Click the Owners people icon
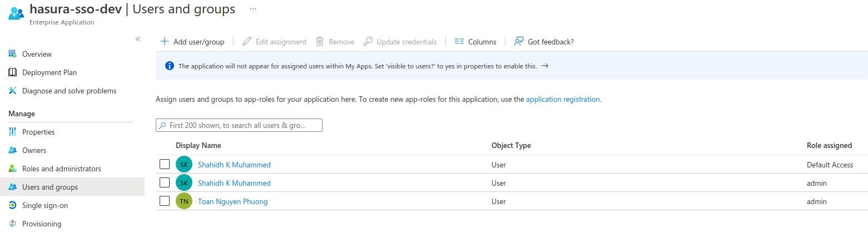Screen dimensions: 868x232 coord(12,150)
